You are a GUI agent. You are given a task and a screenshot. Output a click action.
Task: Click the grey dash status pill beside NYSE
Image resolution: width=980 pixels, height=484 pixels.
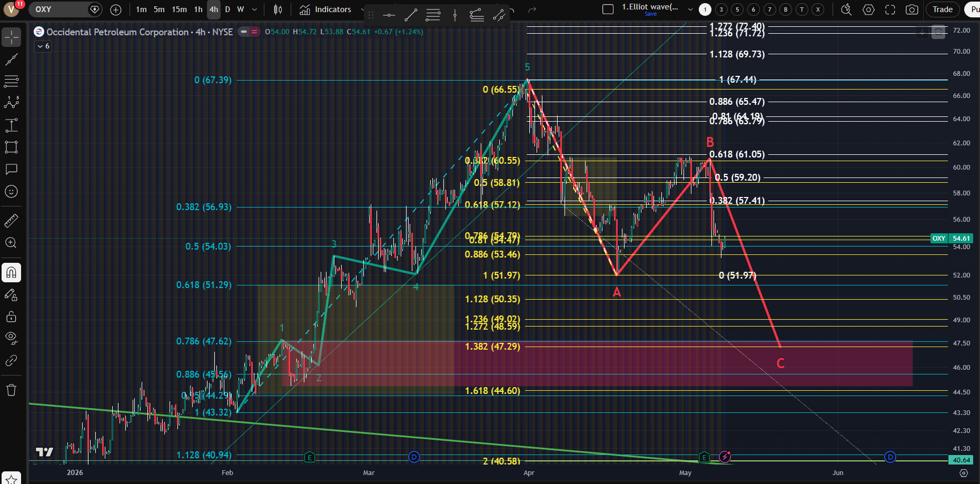point(243,32)
